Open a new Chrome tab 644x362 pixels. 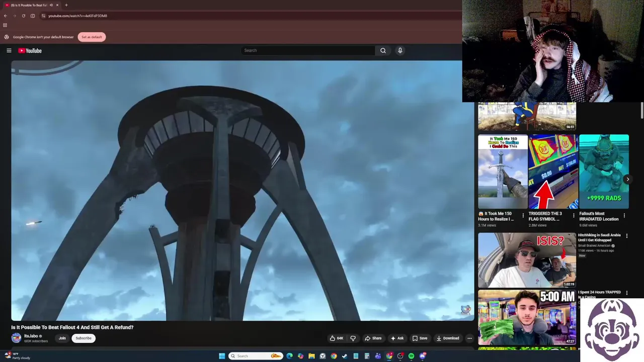[x=66, y=5]
